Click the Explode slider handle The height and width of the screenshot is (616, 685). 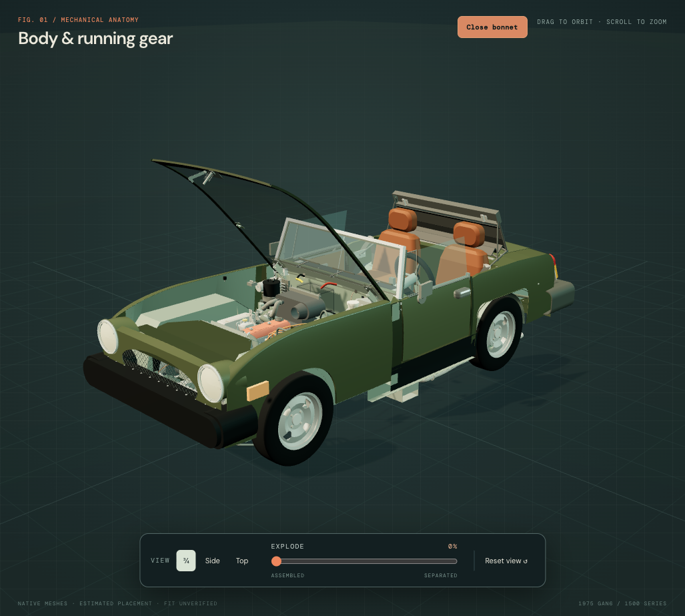(276, 561)
